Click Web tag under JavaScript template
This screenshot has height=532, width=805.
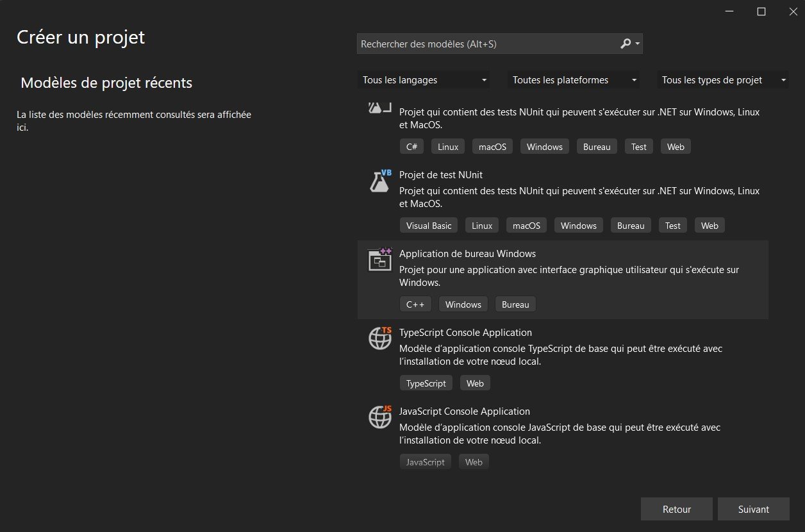pyautogui.click(x=474, y=462)
